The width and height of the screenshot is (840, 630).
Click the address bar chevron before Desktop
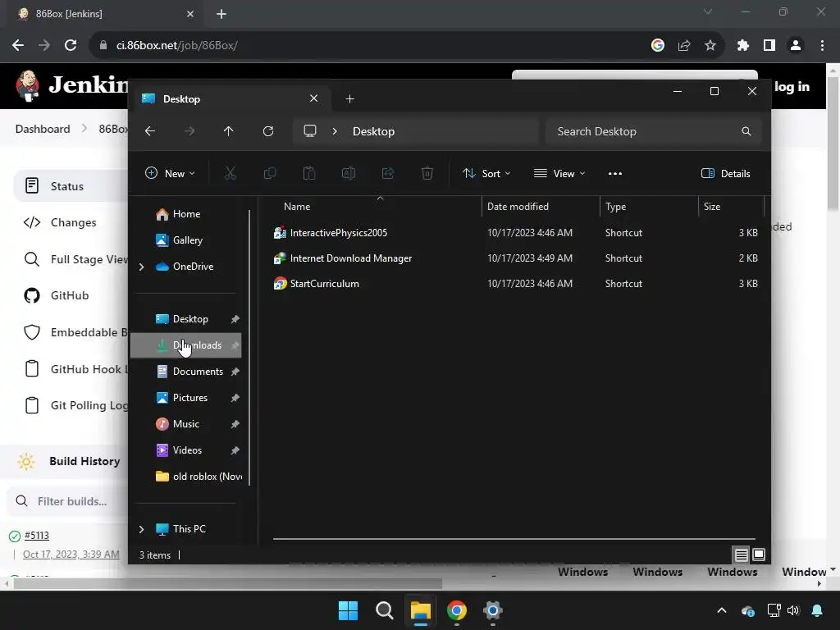(335, 131)
